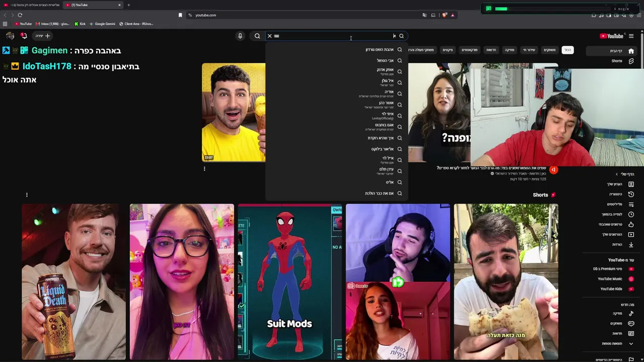
Task: Select the 'פודקאסטים' filter chip
Action: [x=469, y=50]
